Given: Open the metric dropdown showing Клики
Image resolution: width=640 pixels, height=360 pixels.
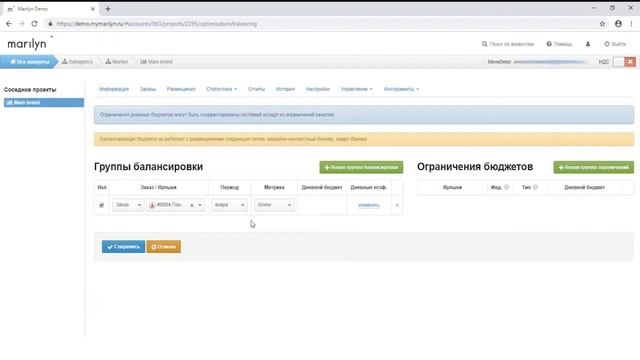Looking at the screenshot, I should click(274, 205).
